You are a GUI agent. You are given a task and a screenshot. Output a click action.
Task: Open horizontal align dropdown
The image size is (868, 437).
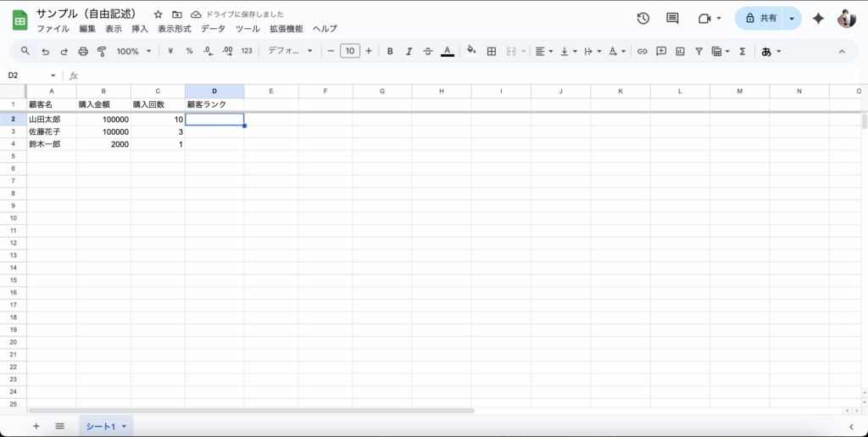point(544,52)
